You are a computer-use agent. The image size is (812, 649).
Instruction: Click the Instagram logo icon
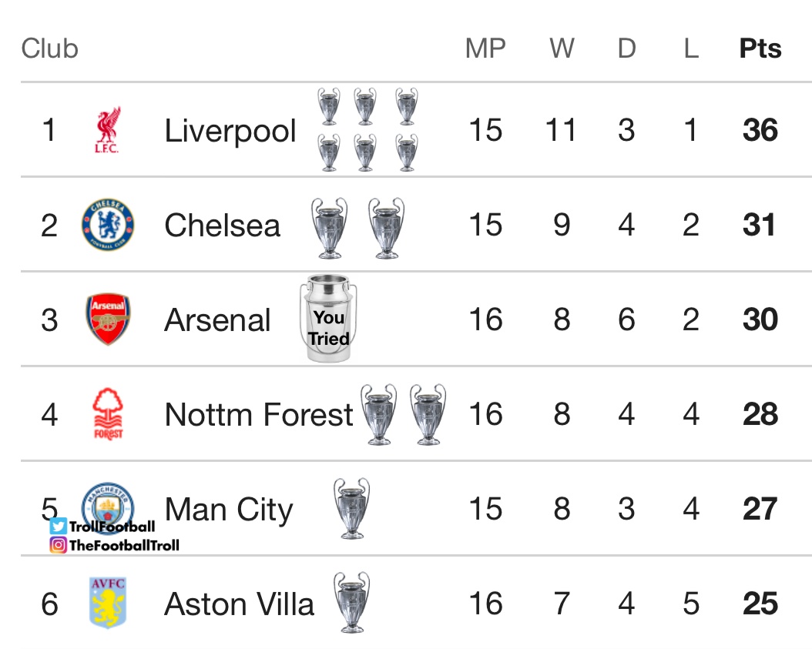click(59, 545)
